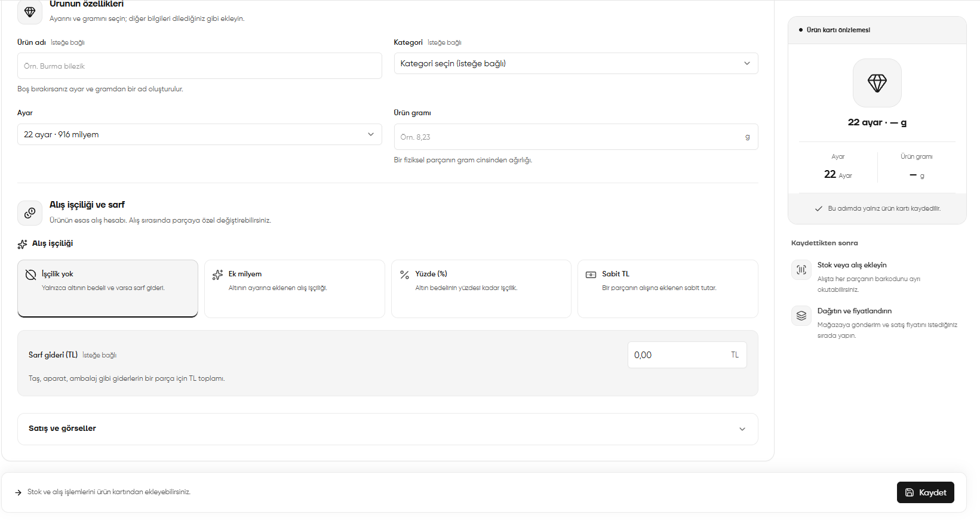The image size is (980, 527).
Task: Click the 22 Ayar value in preview card
Action: (838, 174)
